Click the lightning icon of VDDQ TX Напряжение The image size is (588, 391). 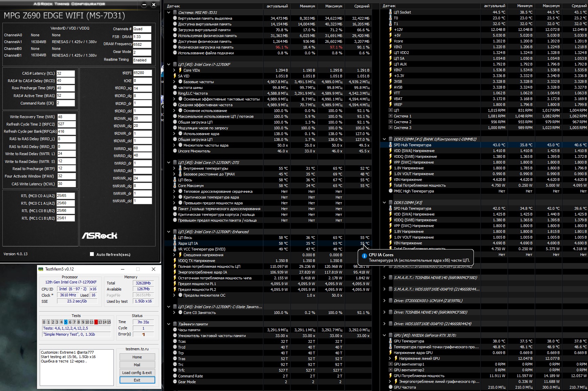(175, 261)
